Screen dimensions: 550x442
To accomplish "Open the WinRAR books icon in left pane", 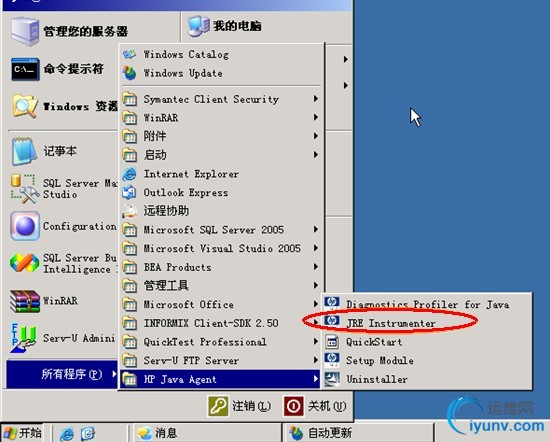I will click(x=25, y=301).
